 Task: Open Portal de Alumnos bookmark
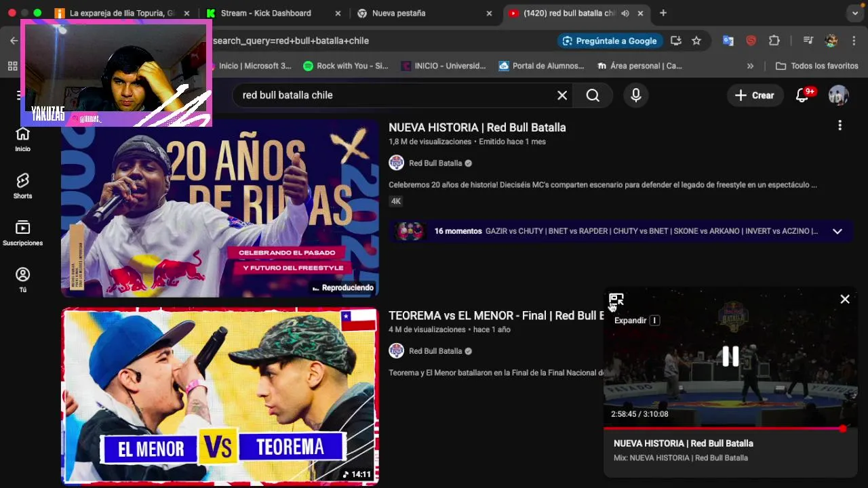coord(541,66)
